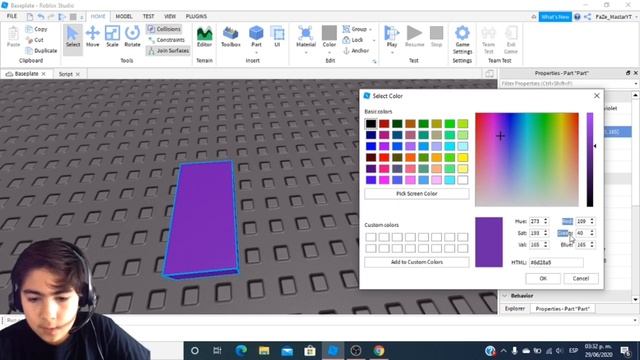Open Microsoft Edge from taskbar
This screenshot has height=360, width=640.
pos(241,351)
